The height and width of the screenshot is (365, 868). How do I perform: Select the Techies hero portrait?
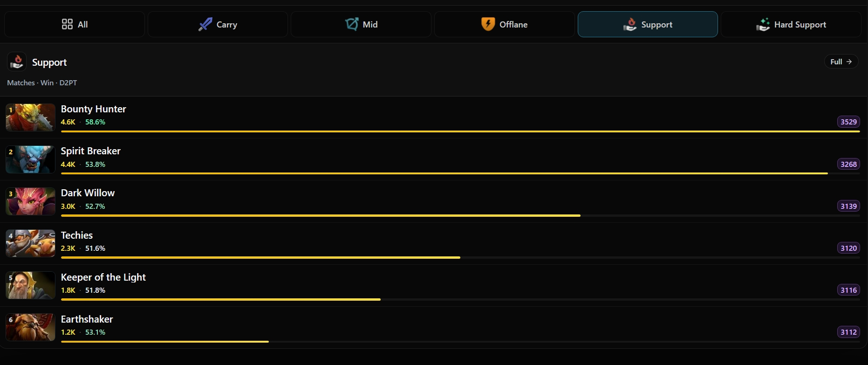pyautogui.click(x=30, y=243)
